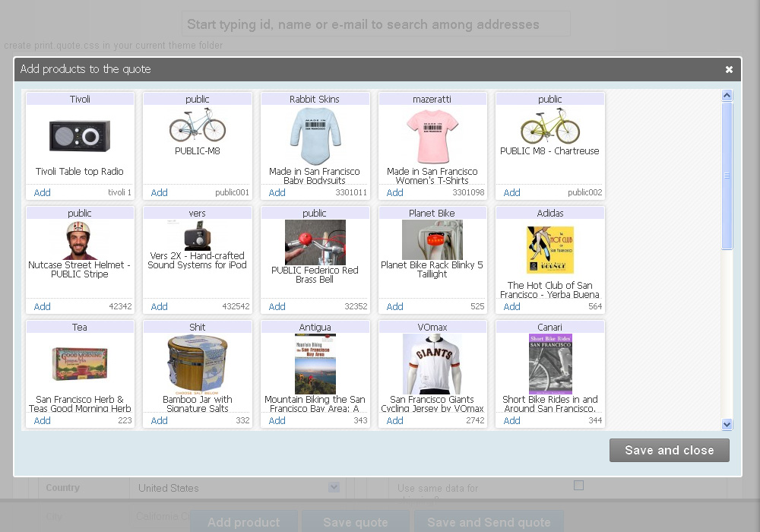
Task: Click Save and close button
Action: (670, 450)
